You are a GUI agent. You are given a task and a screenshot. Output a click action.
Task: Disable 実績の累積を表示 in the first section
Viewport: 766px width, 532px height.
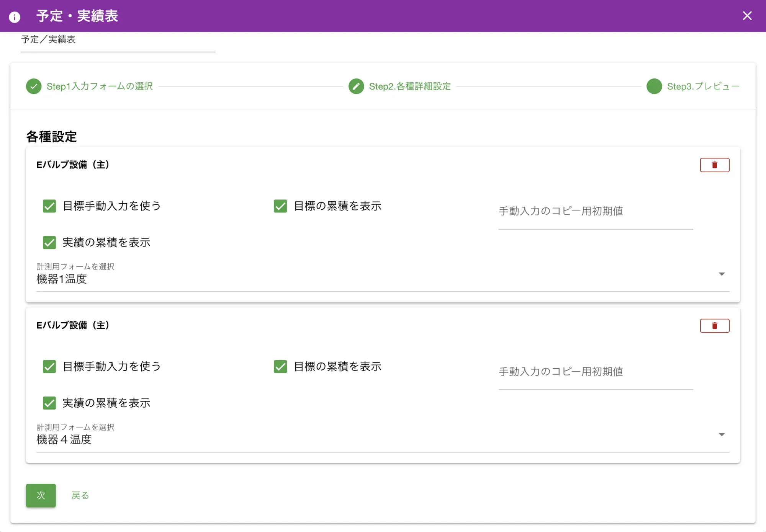tap(49, 243)
